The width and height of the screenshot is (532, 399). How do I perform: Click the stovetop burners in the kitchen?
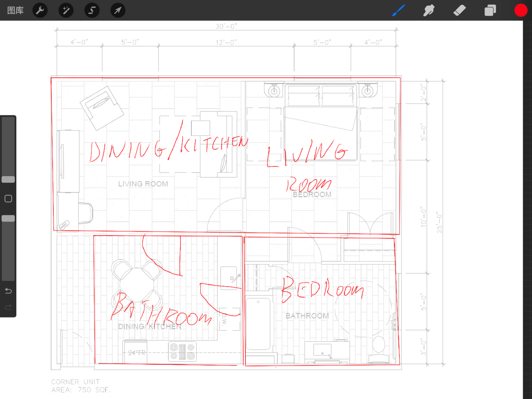click(x=182, y=352)
